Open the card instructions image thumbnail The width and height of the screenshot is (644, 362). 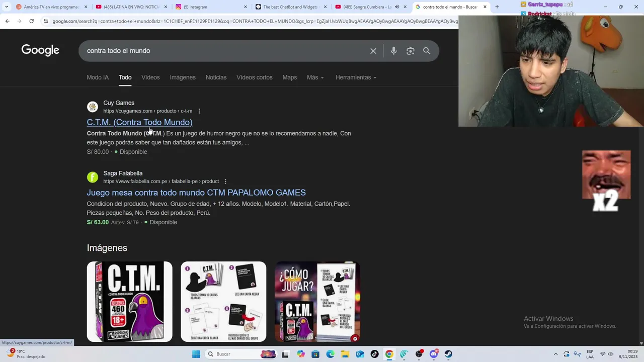click(223, 302)
